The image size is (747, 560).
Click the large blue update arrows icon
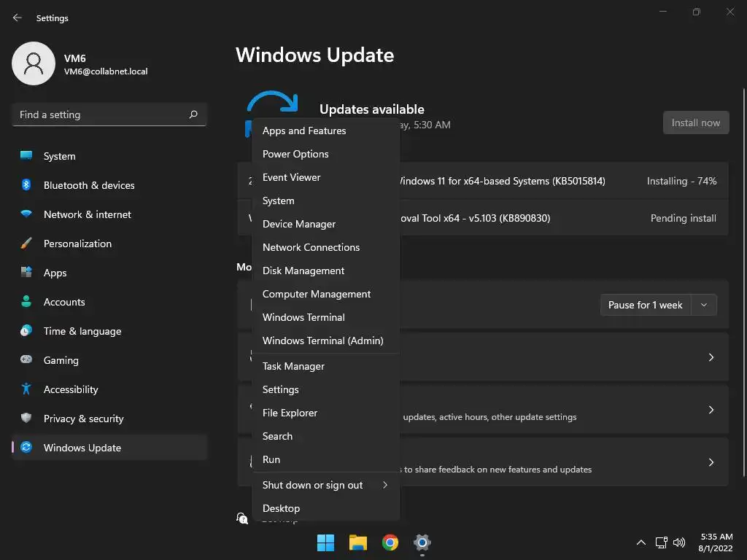(272, 104)
